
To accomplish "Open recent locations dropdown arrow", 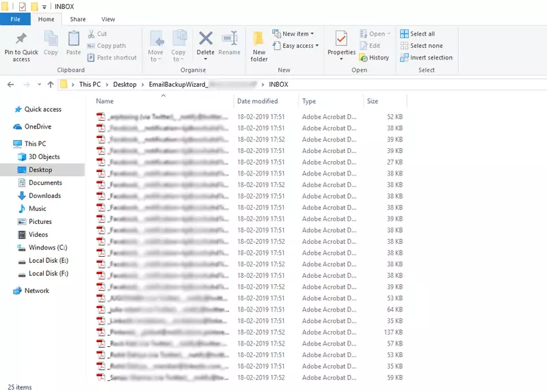I will point(40,84).
